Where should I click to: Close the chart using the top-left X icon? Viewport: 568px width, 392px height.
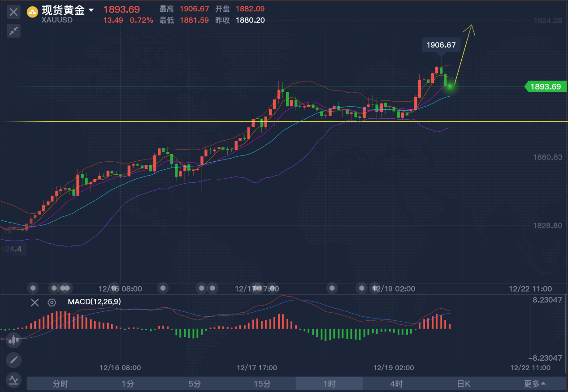click(x=13, y=12)
